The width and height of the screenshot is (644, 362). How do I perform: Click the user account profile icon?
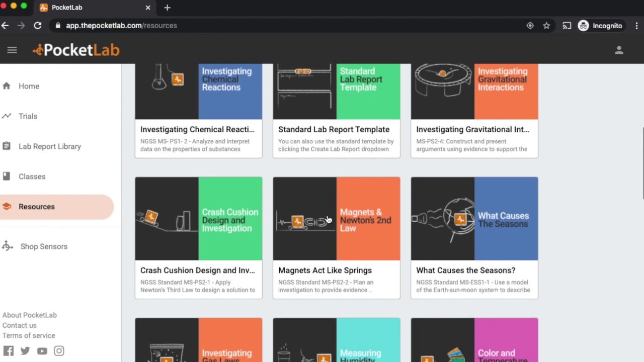(619, 50)
